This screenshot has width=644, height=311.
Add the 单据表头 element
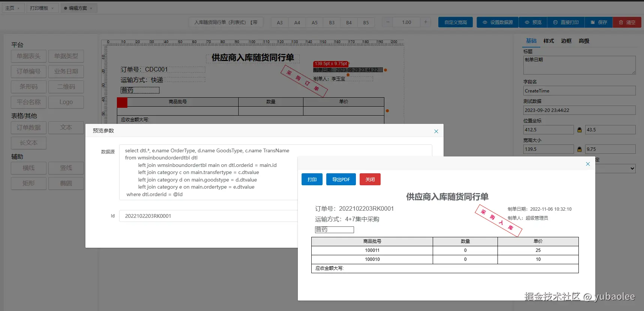tap(28, 56)
